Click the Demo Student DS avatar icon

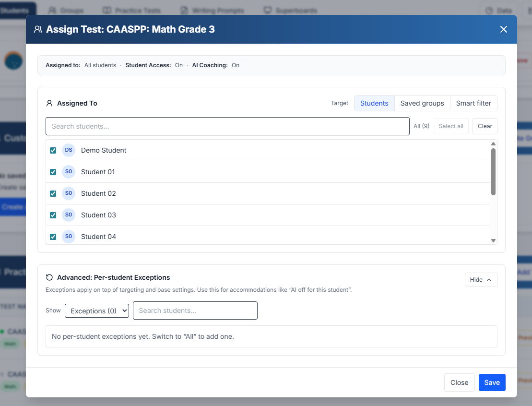click(x=69, y=150)
